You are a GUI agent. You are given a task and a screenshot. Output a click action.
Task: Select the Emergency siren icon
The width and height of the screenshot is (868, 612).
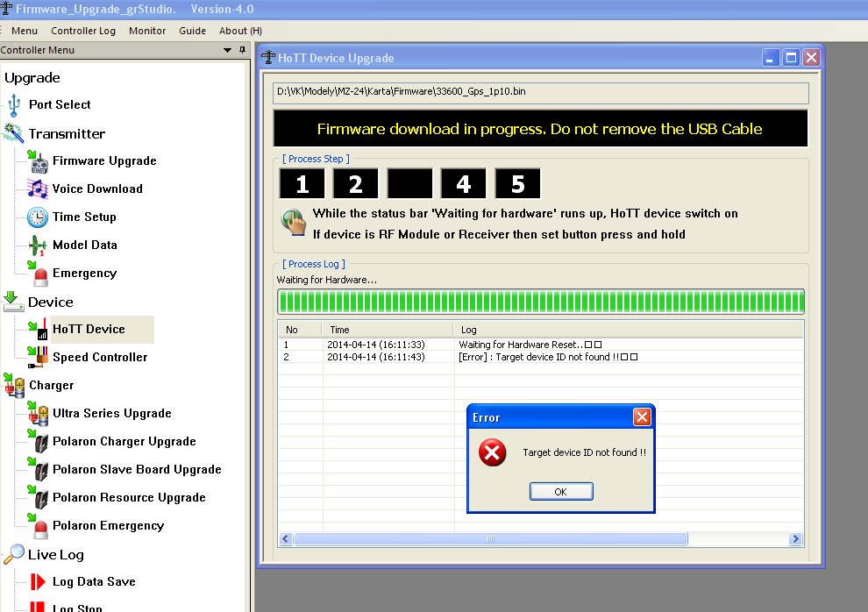[38, 274]
